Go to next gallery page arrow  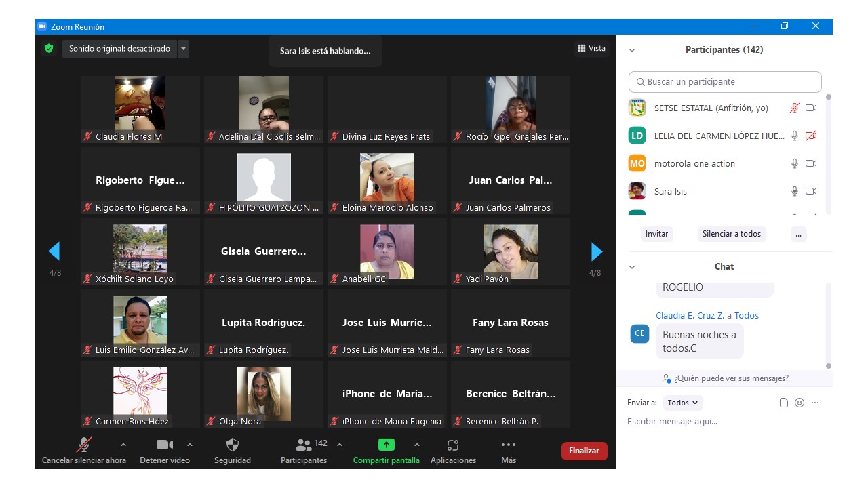[597, 251]
